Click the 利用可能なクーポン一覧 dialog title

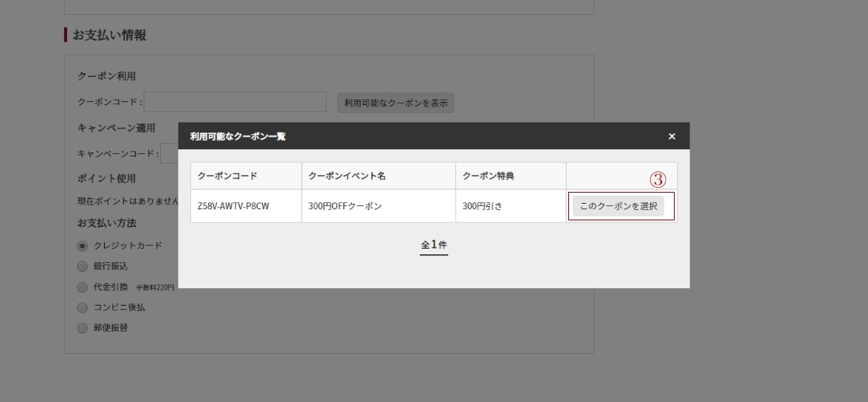[238, 136]
